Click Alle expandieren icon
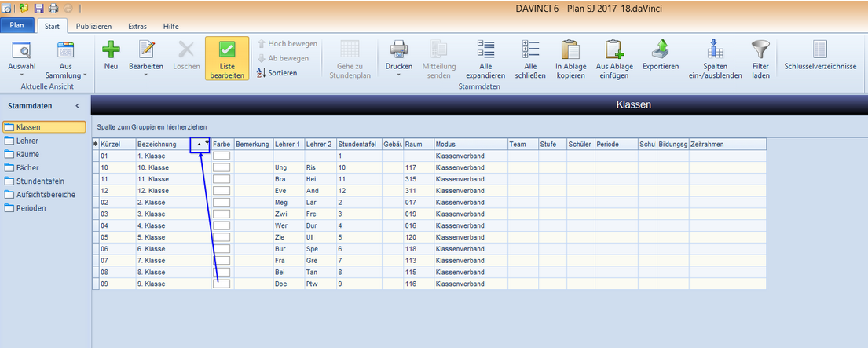 click(485, 49)
